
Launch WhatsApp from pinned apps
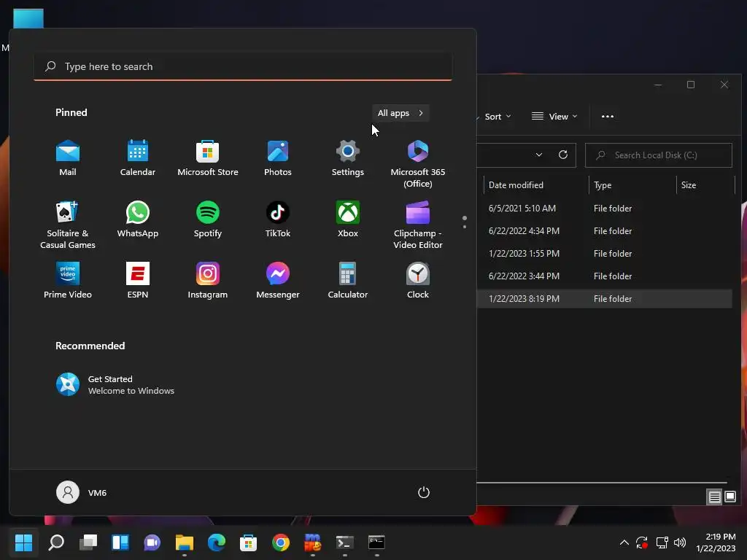click(138, 219)
